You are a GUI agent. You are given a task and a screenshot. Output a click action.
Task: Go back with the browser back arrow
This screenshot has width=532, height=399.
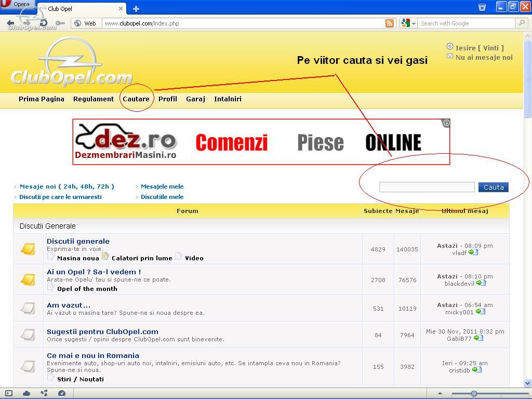[x=10, y=23]
